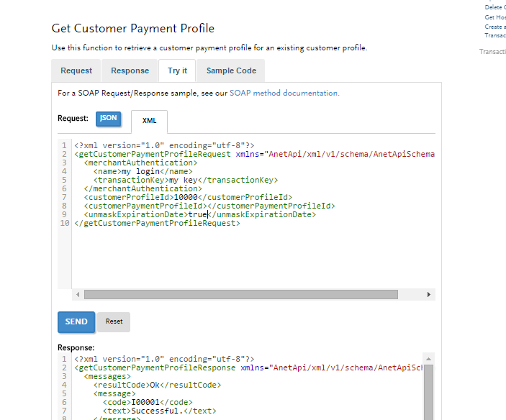Open the Sample Code tab
This screenshot has height=420, width=506.
pos(231,70)
